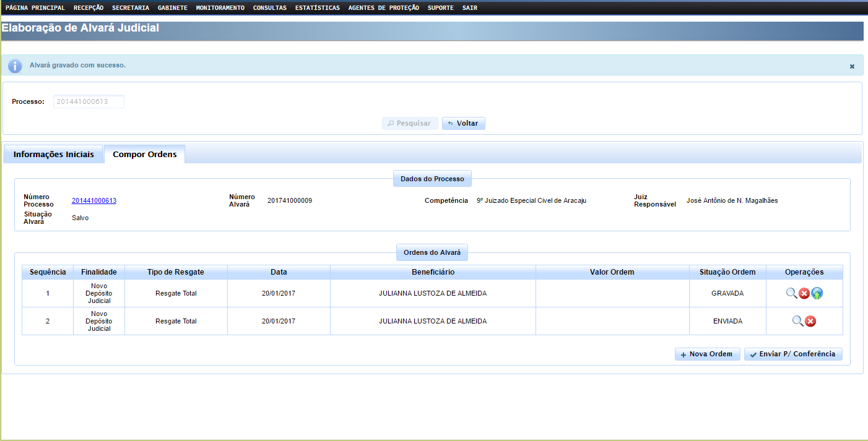Open the Estatísticas menu
This screenshot has width=868, height=441.
point(318,8)
